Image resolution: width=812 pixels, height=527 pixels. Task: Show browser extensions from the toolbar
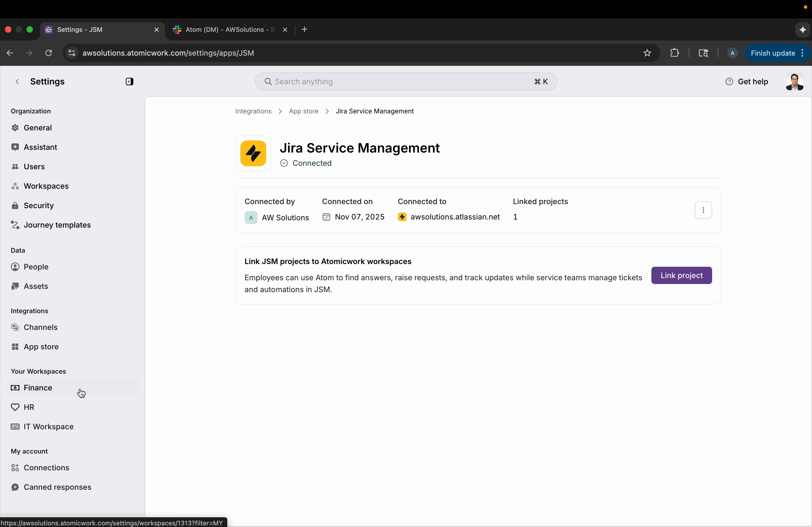click(x=675, y=53)
